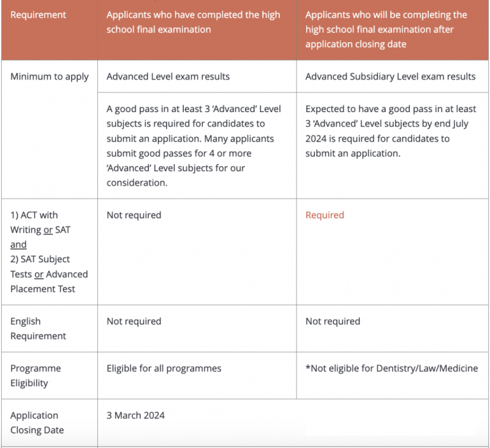Click the underlined 'and' text
Viewport: 490px width, 448px height.
tap(18, 245)
